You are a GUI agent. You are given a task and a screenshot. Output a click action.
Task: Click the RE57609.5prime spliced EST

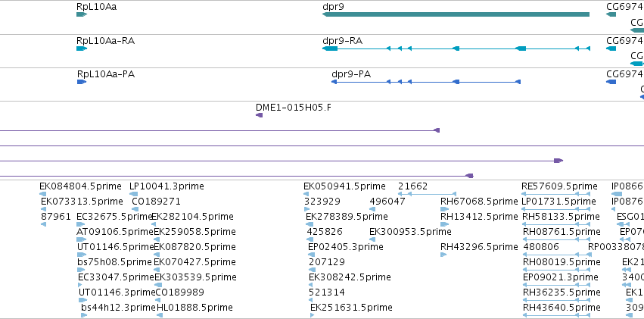click(x=555, y=194)
